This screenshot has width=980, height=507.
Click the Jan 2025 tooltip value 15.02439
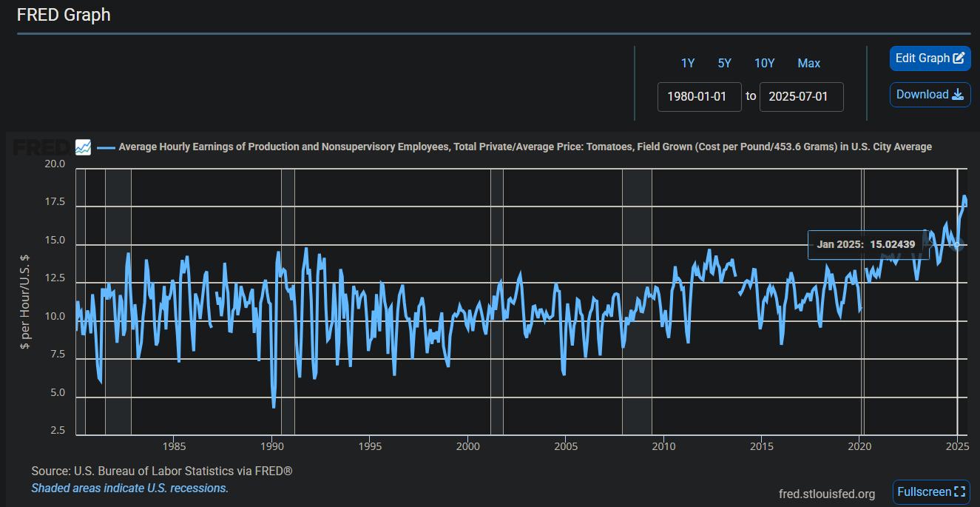tap(892, 244)
